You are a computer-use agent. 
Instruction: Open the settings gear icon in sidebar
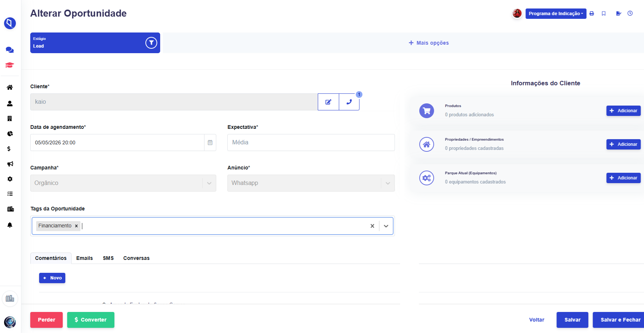[x=10, y=179]
